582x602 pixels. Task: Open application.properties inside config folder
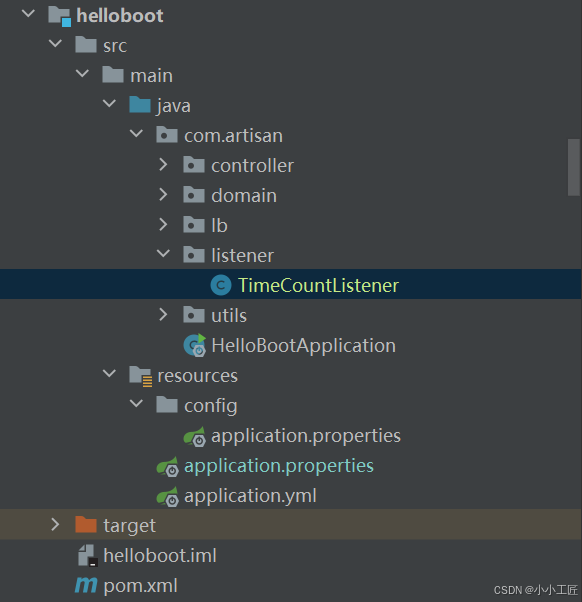tap(306, 437)
